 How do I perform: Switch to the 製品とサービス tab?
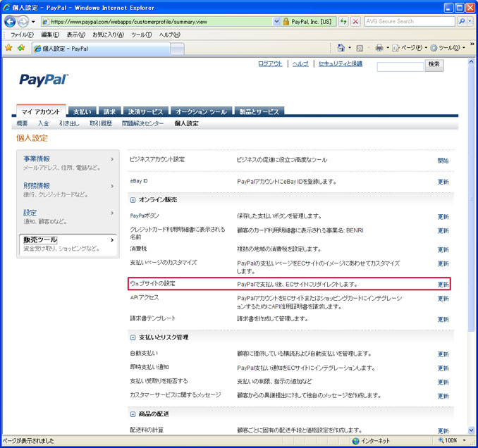coord(259,111)
